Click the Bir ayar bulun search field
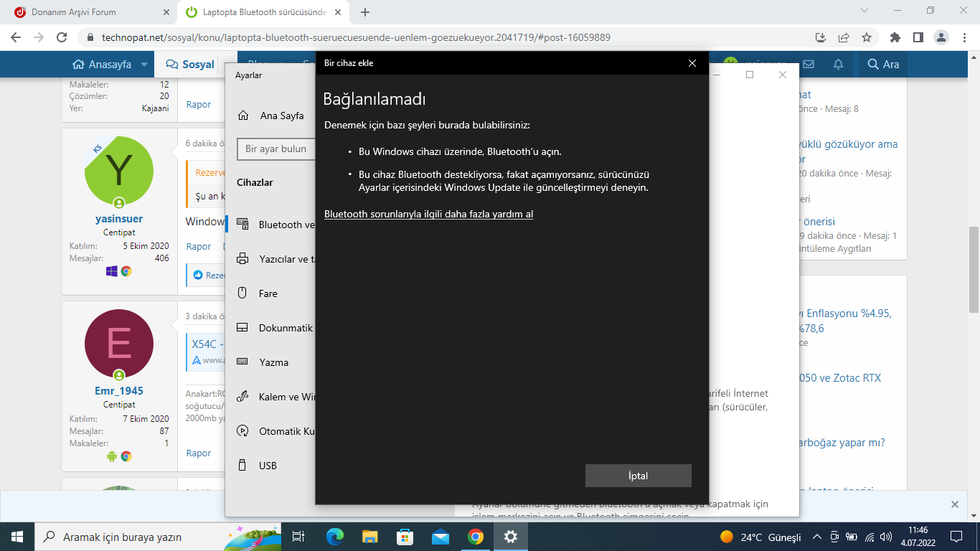Viewport: 980px width, 551px height. 277,149
